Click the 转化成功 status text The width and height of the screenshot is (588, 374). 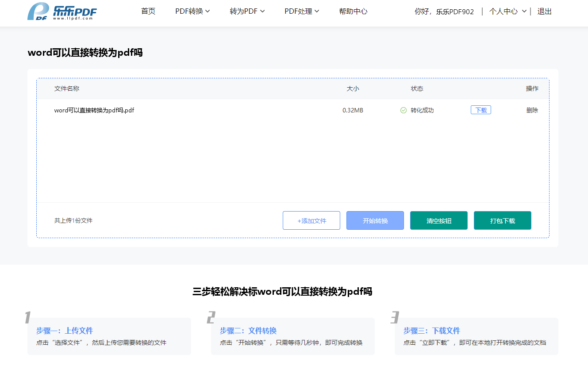(422, 110)
